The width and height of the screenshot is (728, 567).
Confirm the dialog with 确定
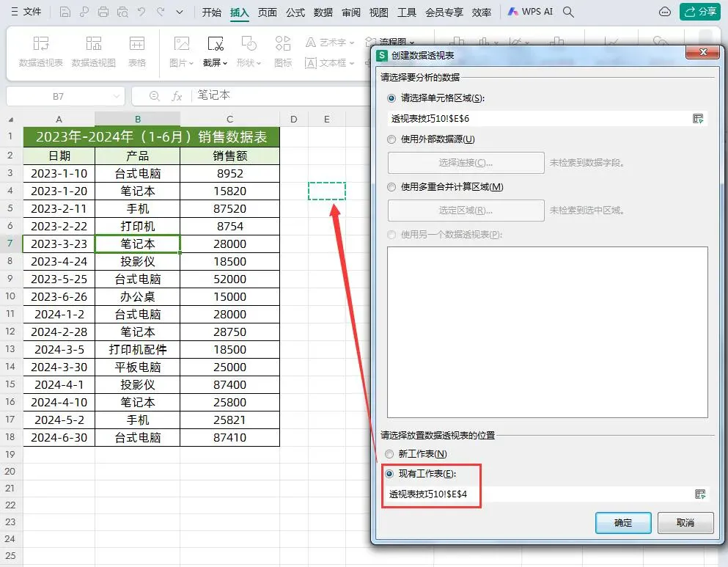[623, 523]
